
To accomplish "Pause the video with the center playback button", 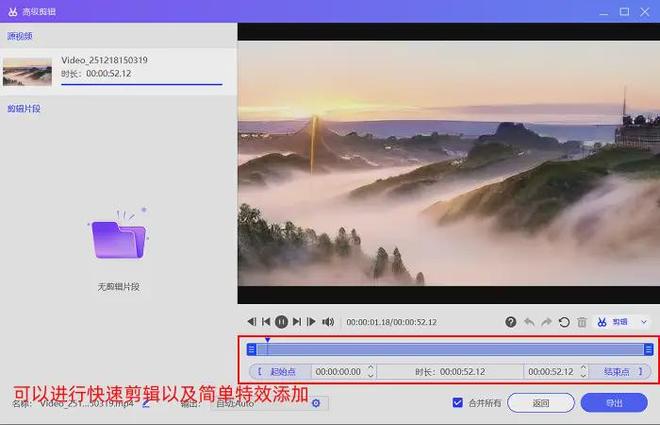I will click(282, 322).
